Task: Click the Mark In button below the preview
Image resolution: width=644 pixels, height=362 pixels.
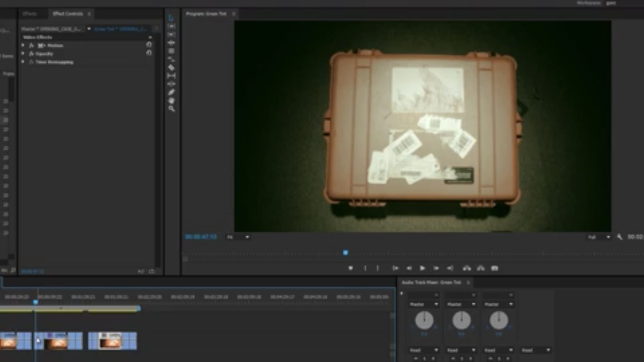Action: point(366,268)
